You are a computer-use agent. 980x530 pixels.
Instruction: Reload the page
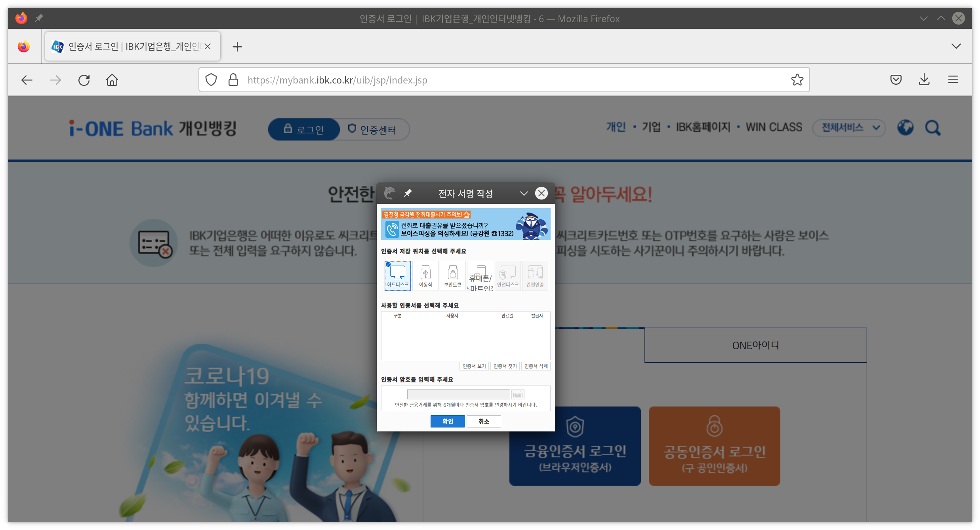tap(84, 80)
